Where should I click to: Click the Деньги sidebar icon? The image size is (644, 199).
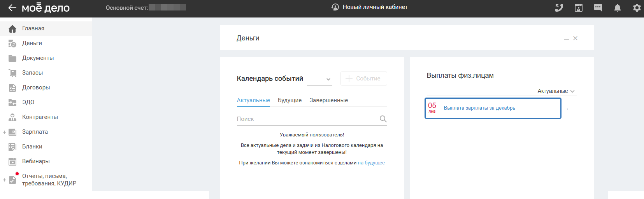coord(12,44)
